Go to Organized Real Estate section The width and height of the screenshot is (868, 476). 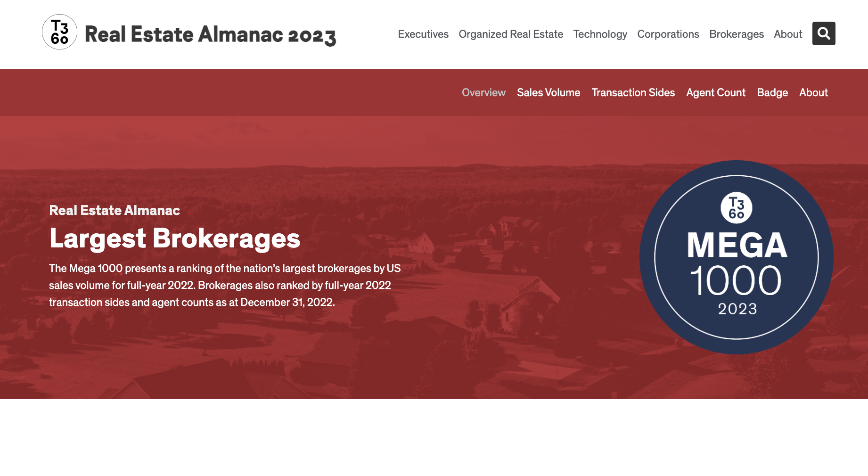click(511, 34)
